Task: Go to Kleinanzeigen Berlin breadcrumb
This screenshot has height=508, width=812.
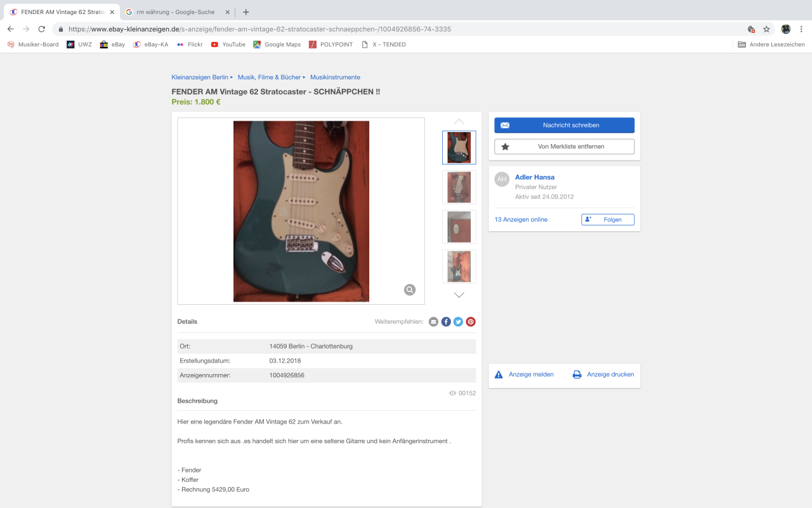Action: [200, 77]
